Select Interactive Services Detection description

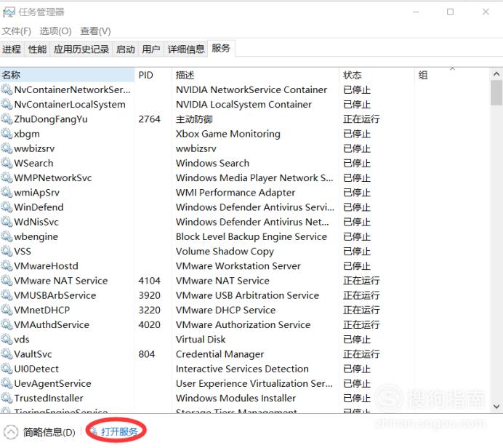click(242, 369)
